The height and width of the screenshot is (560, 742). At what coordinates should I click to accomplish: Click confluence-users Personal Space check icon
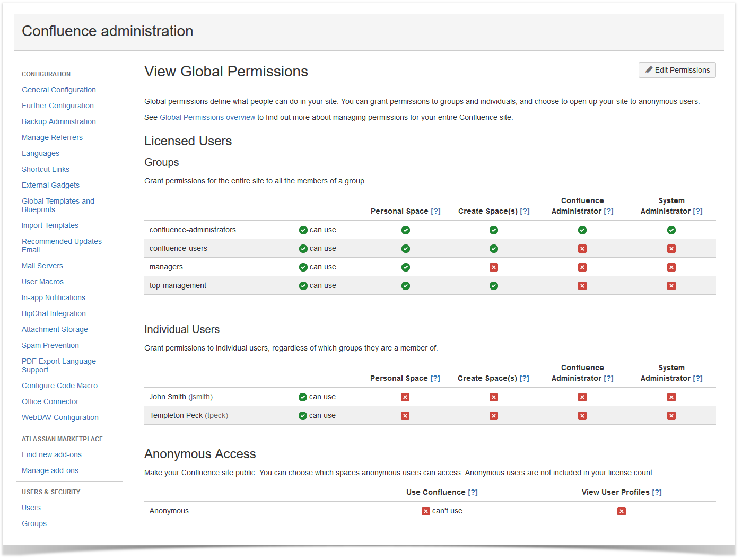(x=405, y=249)
